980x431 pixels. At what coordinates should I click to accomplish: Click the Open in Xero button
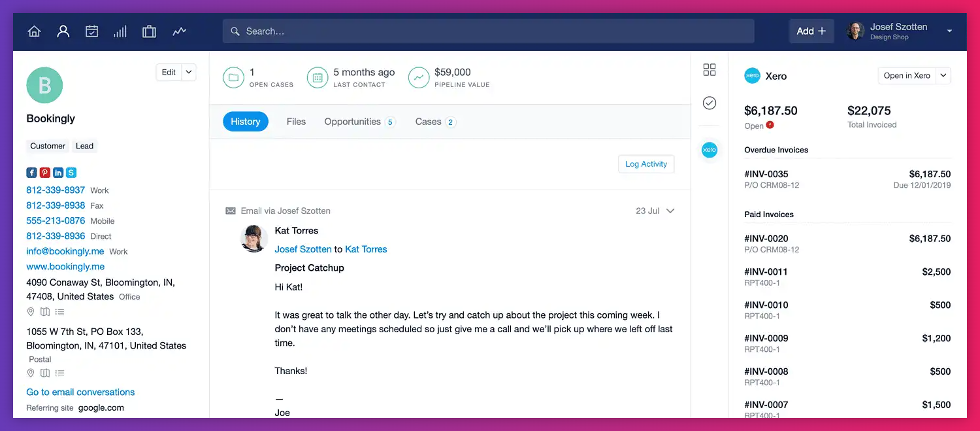point(907,76)
